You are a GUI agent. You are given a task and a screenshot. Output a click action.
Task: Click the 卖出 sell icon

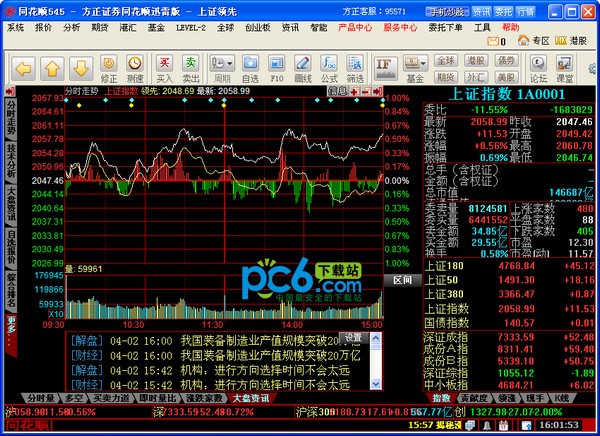click(191, 69)
